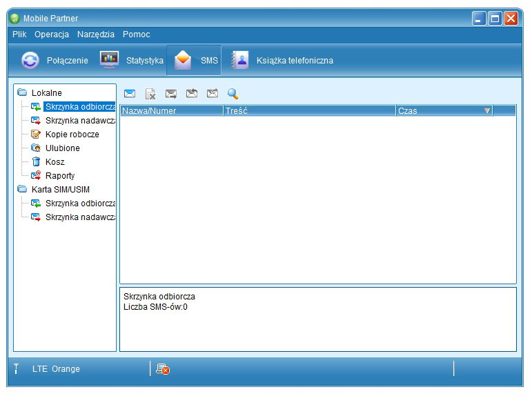The image size is (532, 396).
Task: Collapse the Lokalne folder tree node
Action: 22,93
